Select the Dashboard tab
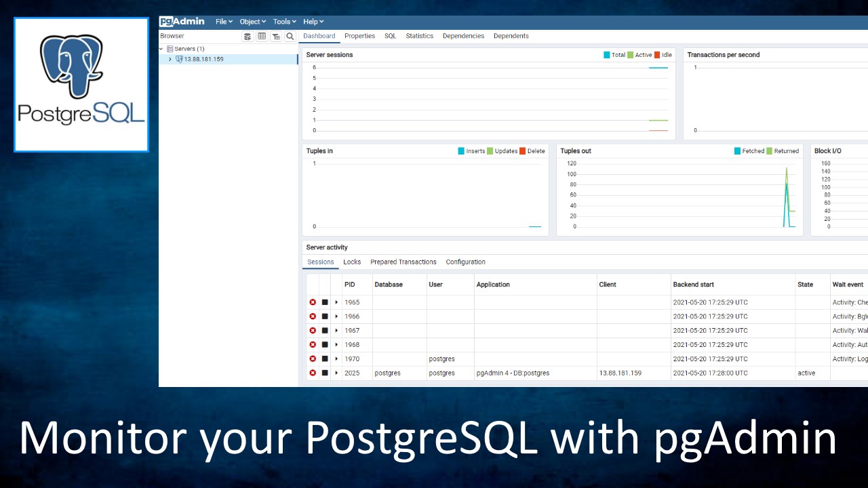Screen dimensions: 868x488 pyautogui.click(x=319, y=36)
